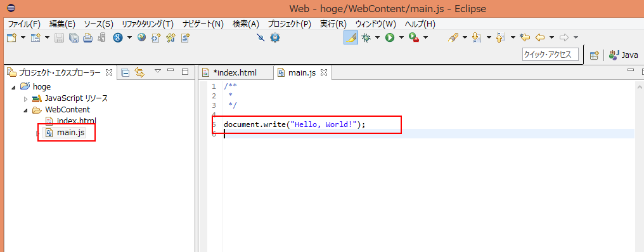Open the Project Explorer view menu triangle
The width and height of the screenshot is (644, 252).
pyautogui.click(x=157, y=71)
